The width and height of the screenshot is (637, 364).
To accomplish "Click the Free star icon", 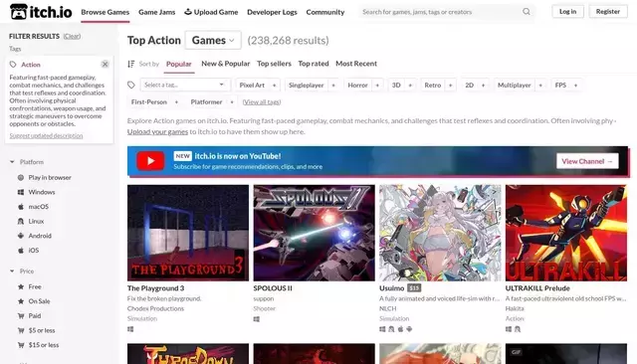I will click(21, 286).
